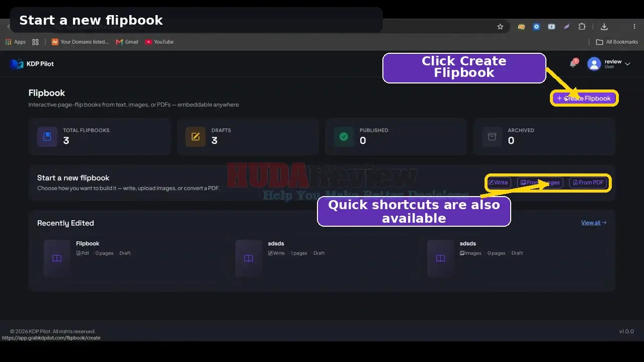The height and width of the screenshot is (362, 644).
Task: Click the 'Choose how you want to build it' text
Action: click(x=128, y=189)
